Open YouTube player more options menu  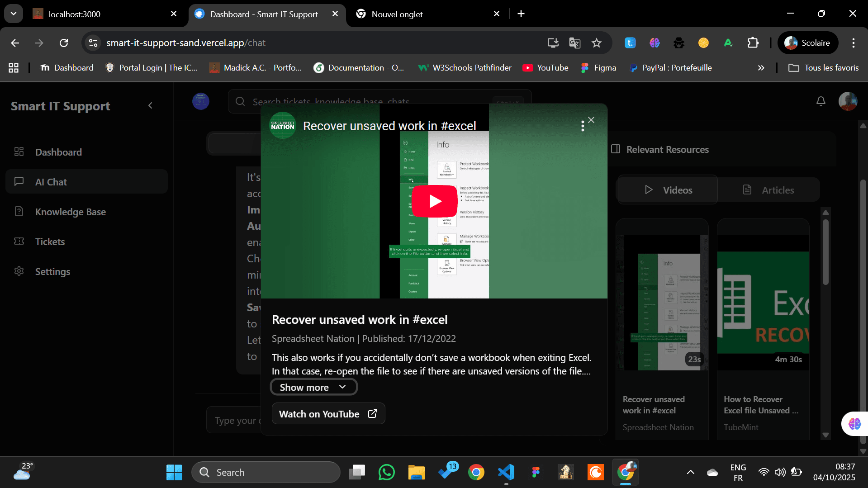pyautogui.click(x=583, y=126)
